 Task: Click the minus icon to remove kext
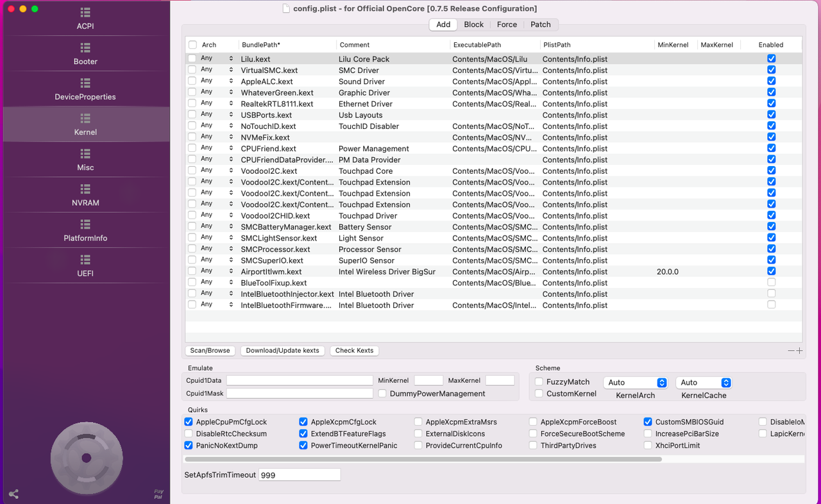coord(791,351)
